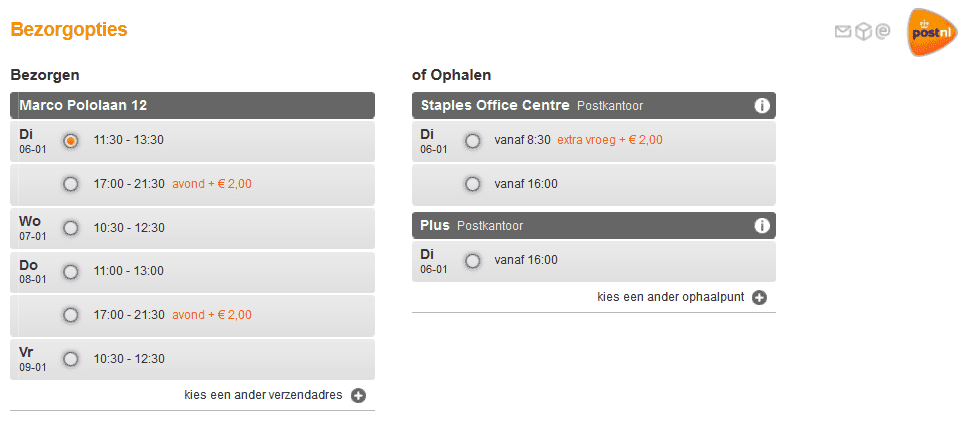
Task: Choose Plus pickup 'vanaf 16:00' option
Action: [x=473, y=261]
